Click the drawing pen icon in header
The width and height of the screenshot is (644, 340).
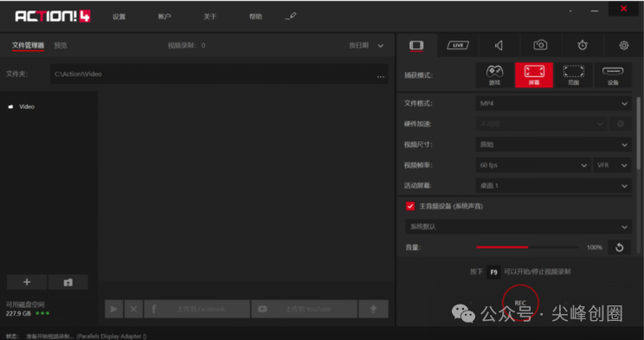[x=290, y=16]
